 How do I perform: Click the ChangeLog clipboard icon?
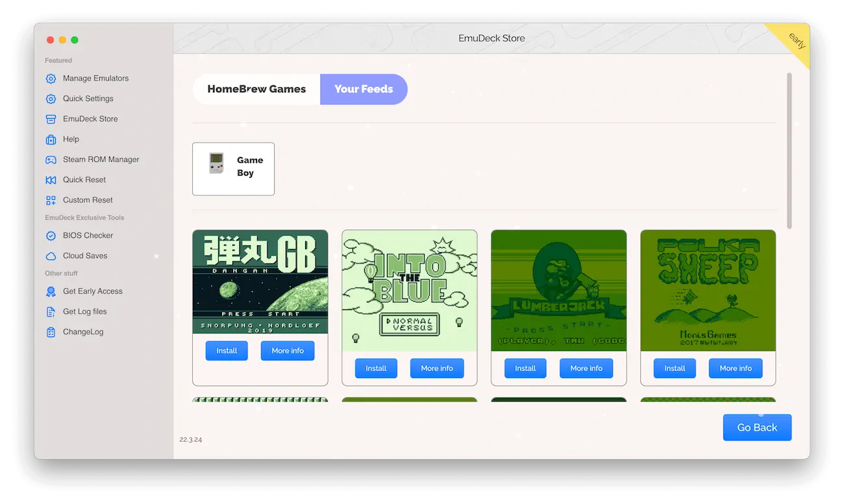pyautogui.click(x=51, y=332)
